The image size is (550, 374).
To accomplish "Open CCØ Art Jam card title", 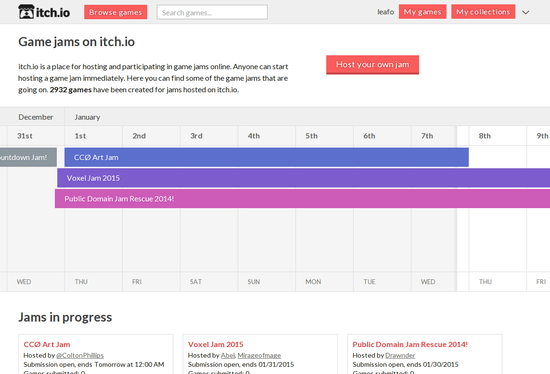I will 47,345.
